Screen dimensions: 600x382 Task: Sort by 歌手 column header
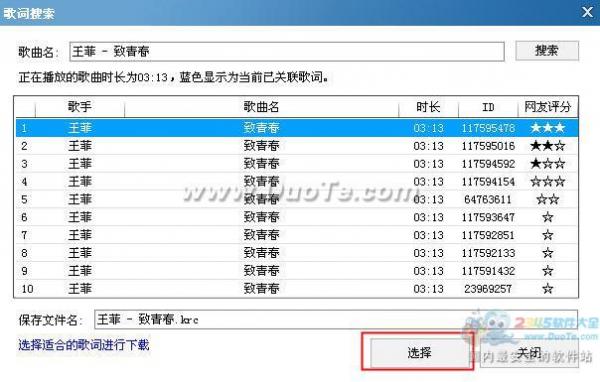click(80, 107)
